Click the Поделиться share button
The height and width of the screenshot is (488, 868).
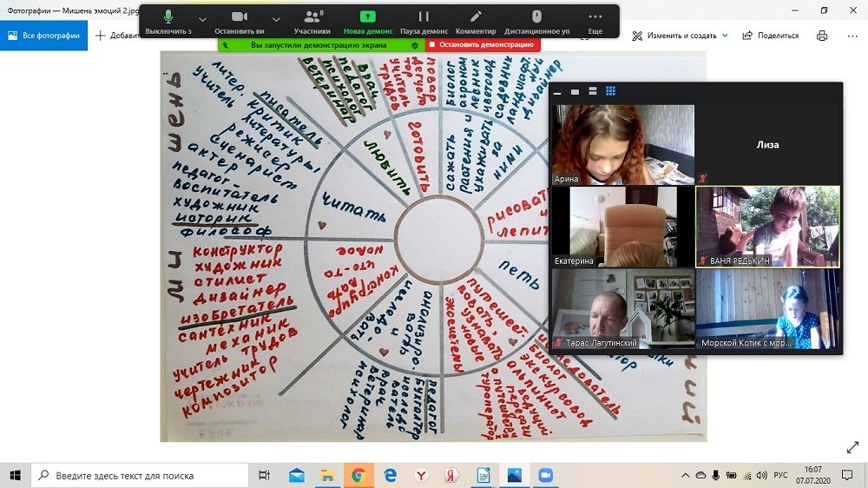[x=771, y=36]
